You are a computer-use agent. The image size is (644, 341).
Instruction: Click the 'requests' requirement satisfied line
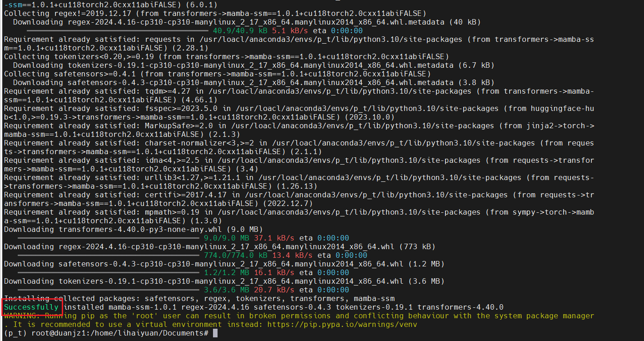click(x=299, y=44)
